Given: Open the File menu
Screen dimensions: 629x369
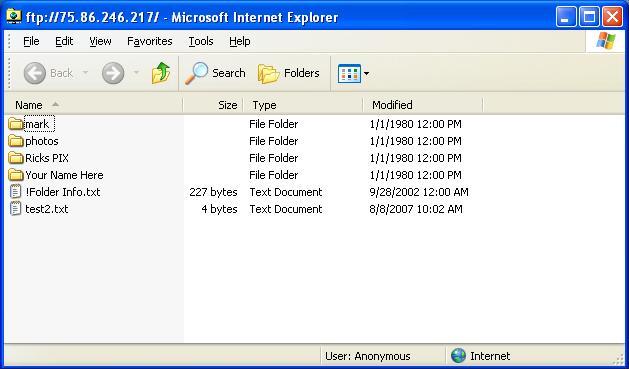Looking at the screenshot, I should click(31, 41).
